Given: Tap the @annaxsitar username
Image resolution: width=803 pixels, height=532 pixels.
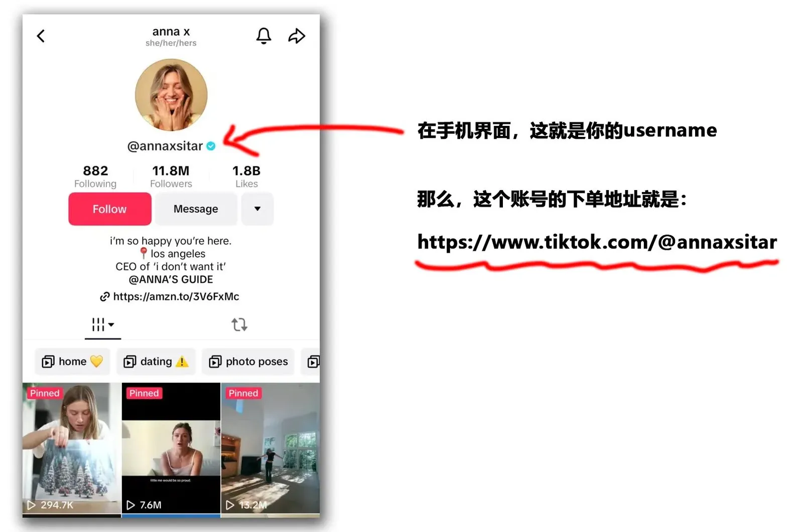Looking at the screenshot, I should [x=165, y=146].
